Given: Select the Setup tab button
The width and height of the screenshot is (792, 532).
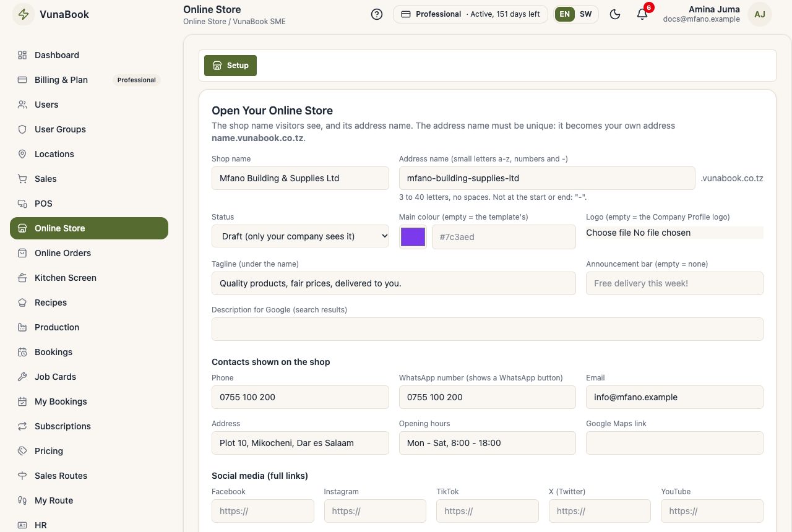Looking at the screenshot, I should (230, 66).
